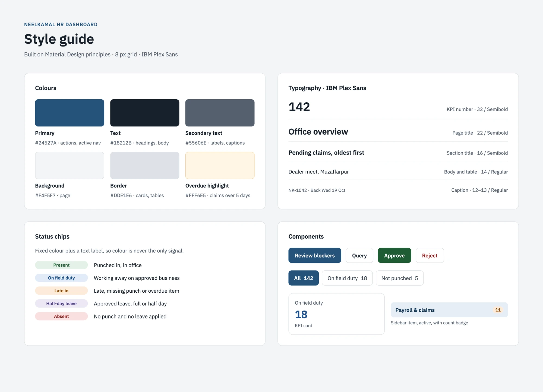This screenshot has height=392, width=543.
Task: Click the Query button
Action: [x=359, y=255]
